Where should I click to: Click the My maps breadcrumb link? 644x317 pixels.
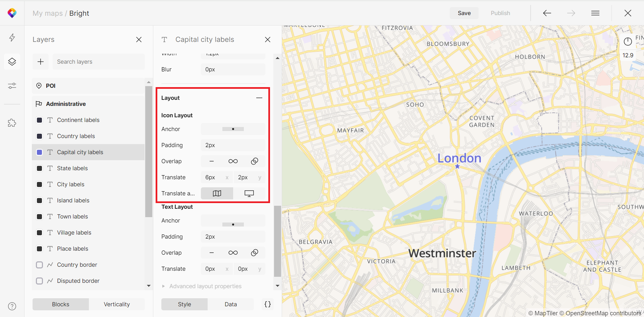(x=48, y=13)
